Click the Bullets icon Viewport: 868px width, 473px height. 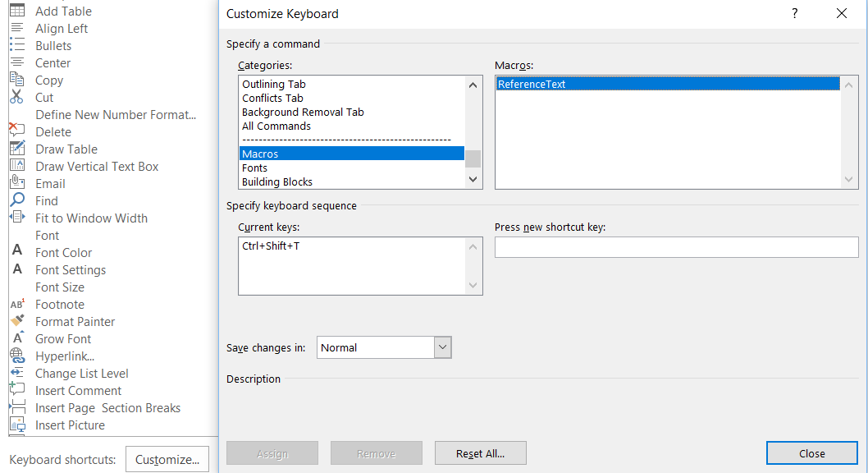(17, 45)
